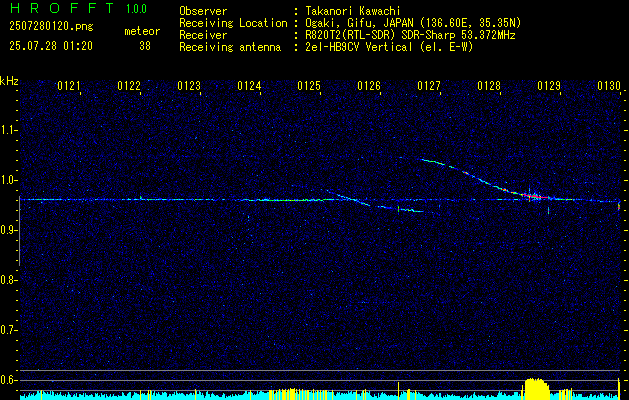The image size is (629, 400).
Task: Click the file name 2507280120.png
Action: [51, 27]
